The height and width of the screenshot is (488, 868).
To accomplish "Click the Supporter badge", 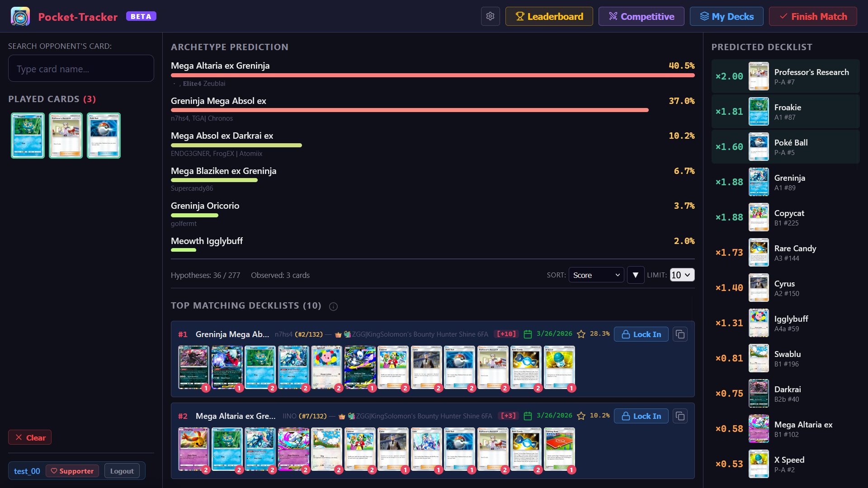I will coord(72,471).
